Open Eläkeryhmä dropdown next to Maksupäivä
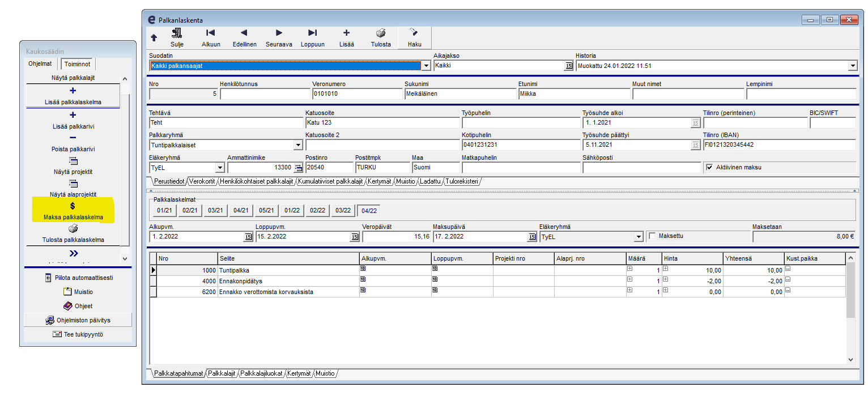 point(639,237)
